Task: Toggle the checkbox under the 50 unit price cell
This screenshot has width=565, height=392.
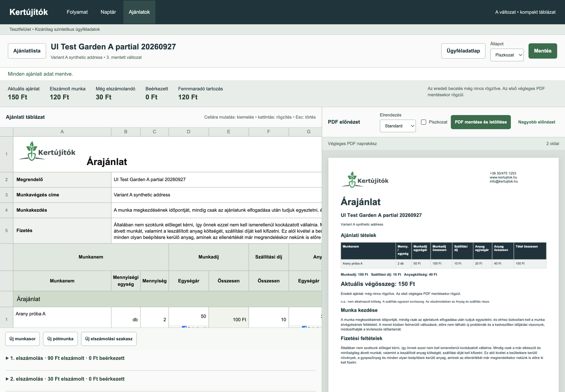Action: coord(184,327)
